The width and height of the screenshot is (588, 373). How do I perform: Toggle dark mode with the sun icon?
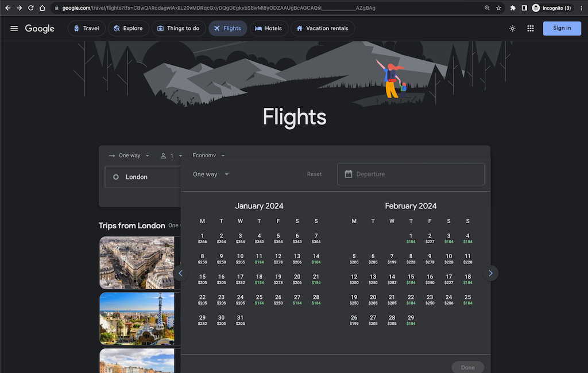pos(512,28)
